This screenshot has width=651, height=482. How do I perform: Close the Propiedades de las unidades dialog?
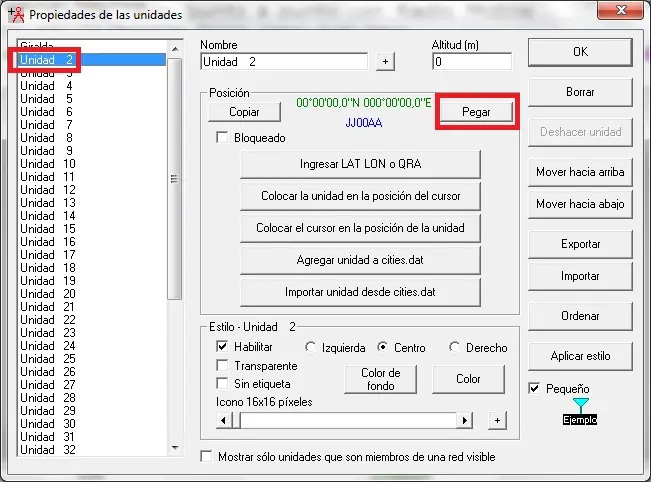click(621, 10)
